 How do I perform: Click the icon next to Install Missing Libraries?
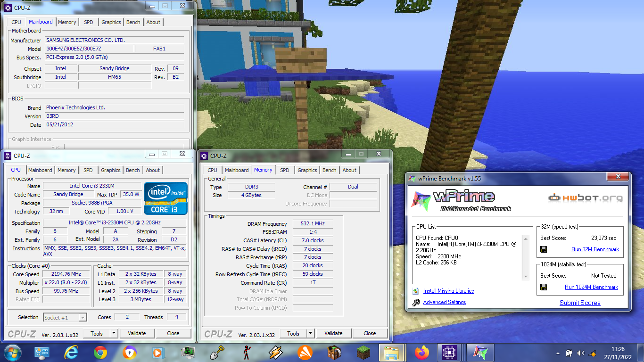tap(415, 291)
